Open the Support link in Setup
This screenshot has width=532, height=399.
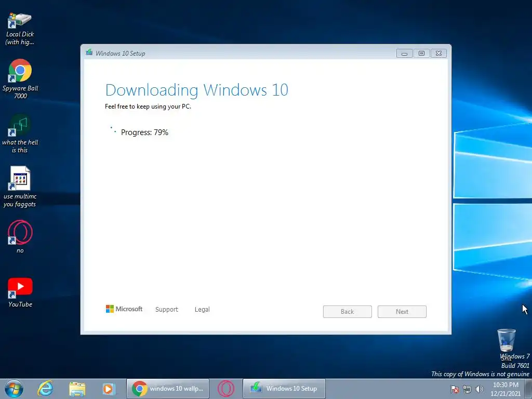pos(167,310)
